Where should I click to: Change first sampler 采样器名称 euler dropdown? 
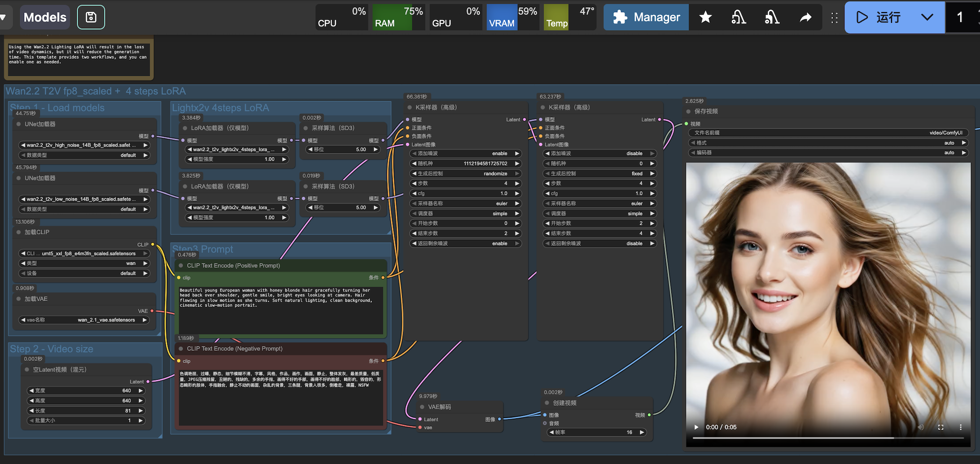tap(465, 203)
